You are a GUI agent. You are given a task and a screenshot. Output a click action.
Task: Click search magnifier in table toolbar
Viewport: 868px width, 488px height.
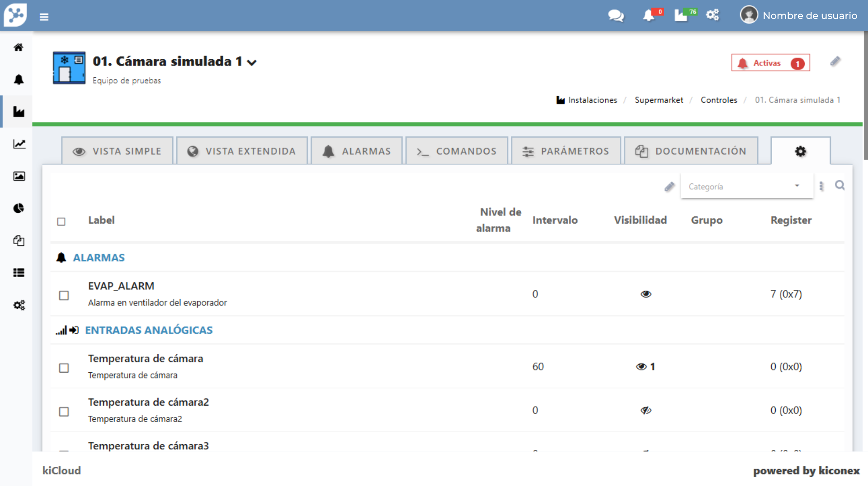click(x=840, y=185)
